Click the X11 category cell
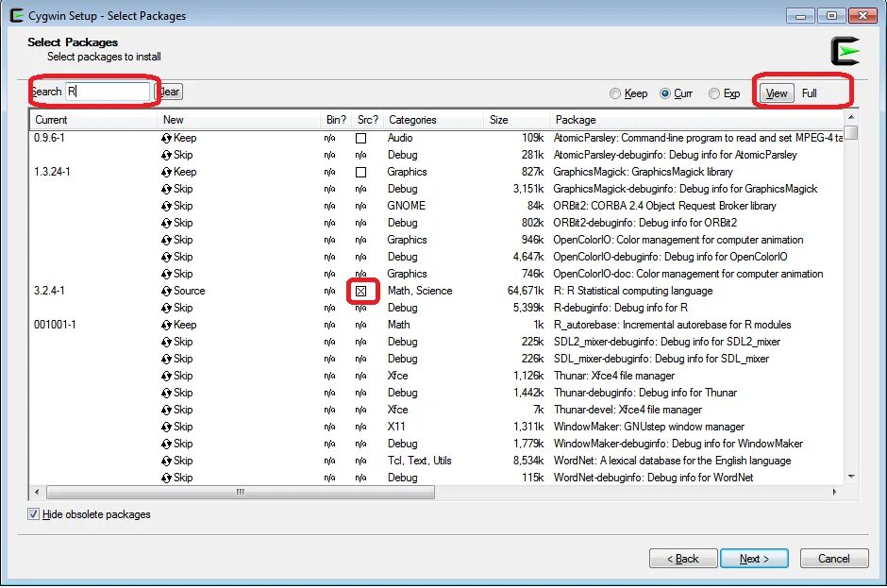The height and width of the screenshot is (588, 887). click(396, 427)
